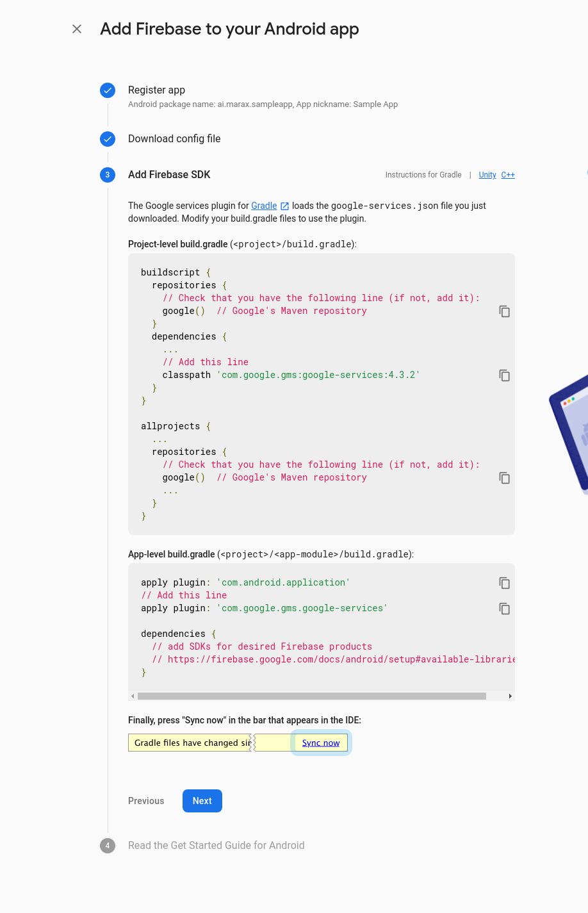Image resolution: width=588 pixels, height=913 pixels.
Task: Click the Instructions for Gradle label
Action: (423, 175)
